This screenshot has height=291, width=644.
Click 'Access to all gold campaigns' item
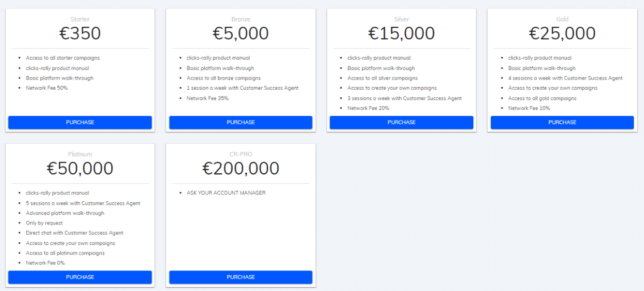pos(542,98)
